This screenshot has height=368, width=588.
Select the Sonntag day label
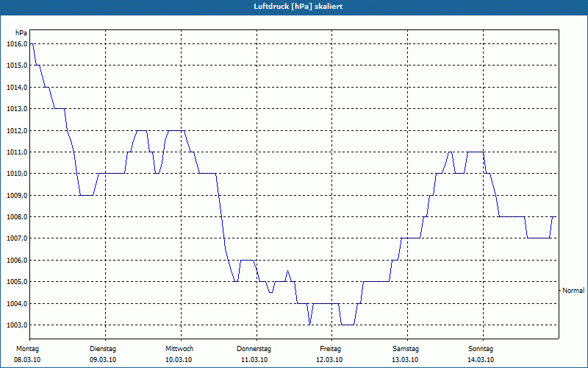click(x=481, y=349)
